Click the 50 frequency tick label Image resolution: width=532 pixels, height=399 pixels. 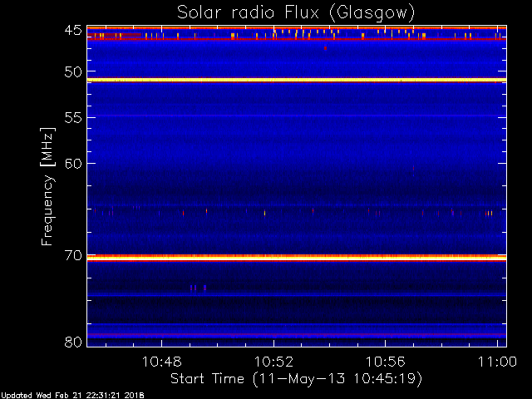tap(73, 72)
